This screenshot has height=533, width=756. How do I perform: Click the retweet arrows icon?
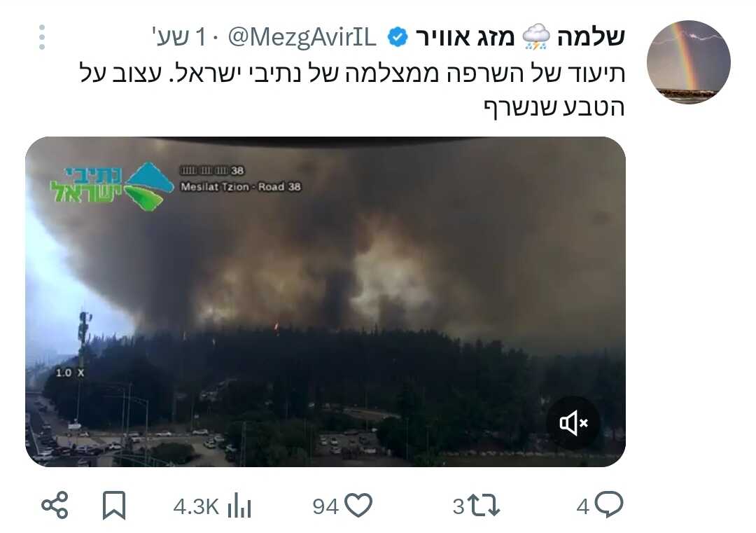(484, 506)
